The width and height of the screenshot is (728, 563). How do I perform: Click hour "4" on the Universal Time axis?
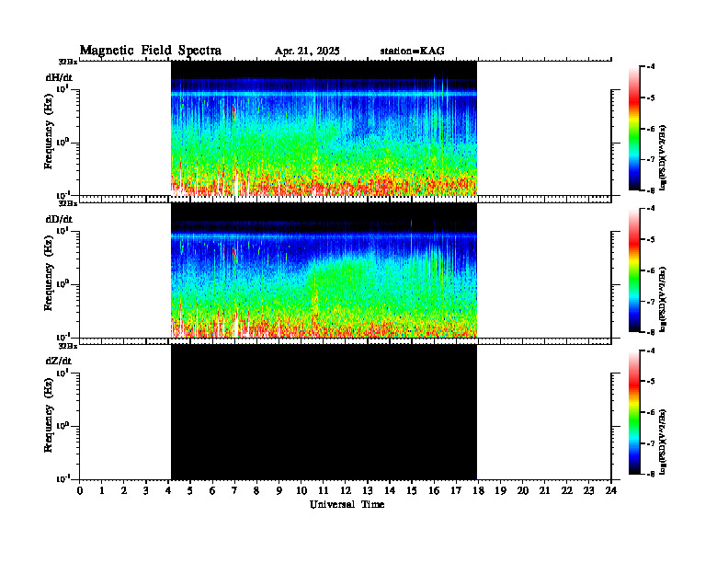pyautogui.click(x=168, y=491)
